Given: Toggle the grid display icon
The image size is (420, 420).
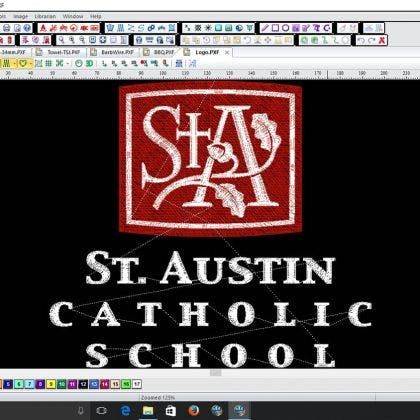Looking at the screenshot, I should point(49,63).
